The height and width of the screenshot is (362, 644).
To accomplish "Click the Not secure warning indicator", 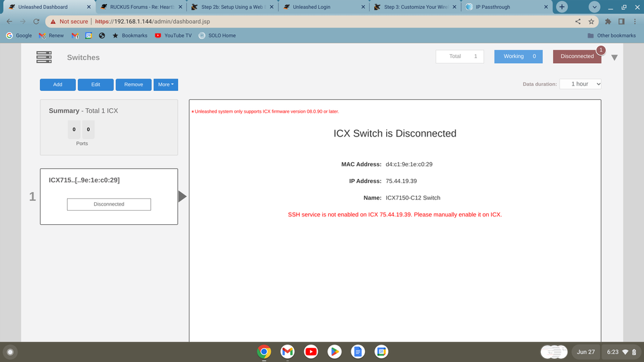I will (69, 21).
